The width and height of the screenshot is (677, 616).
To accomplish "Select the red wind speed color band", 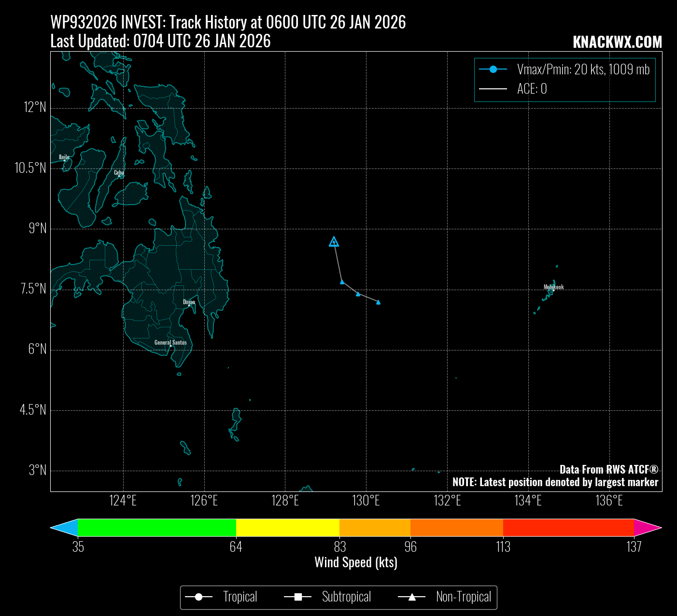I will coord(568,528).
